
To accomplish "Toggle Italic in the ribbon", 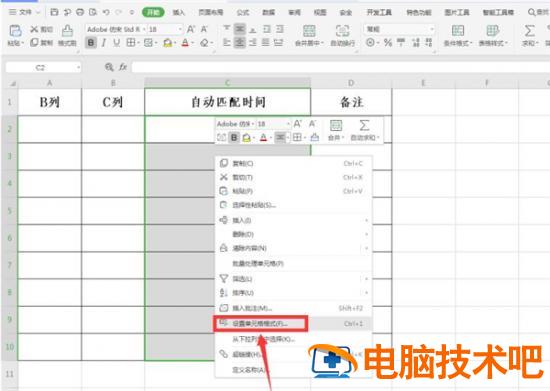I will pos(104,43).
